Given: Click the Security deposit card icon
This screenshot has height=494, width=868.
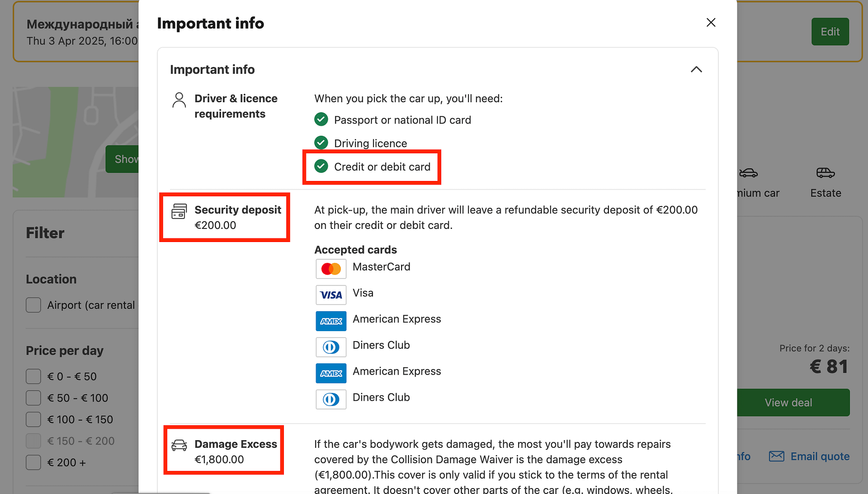Looking at the screenshot, I should tap(179, 211).
